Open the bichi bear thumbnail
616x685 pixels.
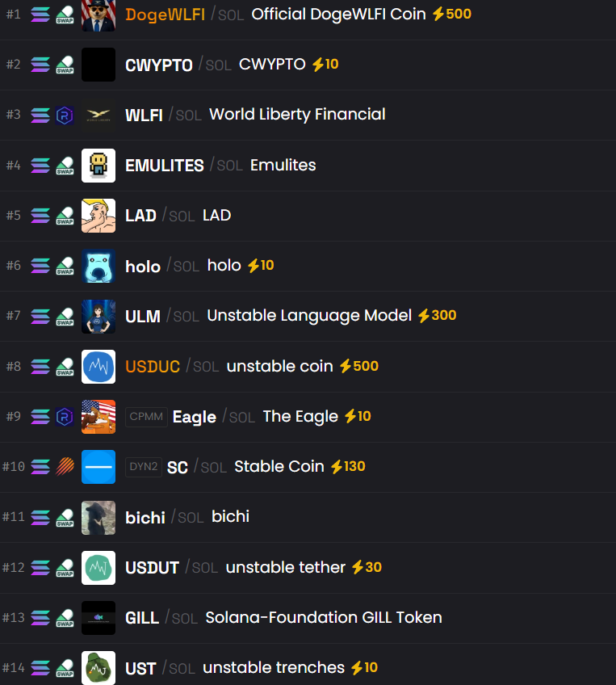pos(98,517)
